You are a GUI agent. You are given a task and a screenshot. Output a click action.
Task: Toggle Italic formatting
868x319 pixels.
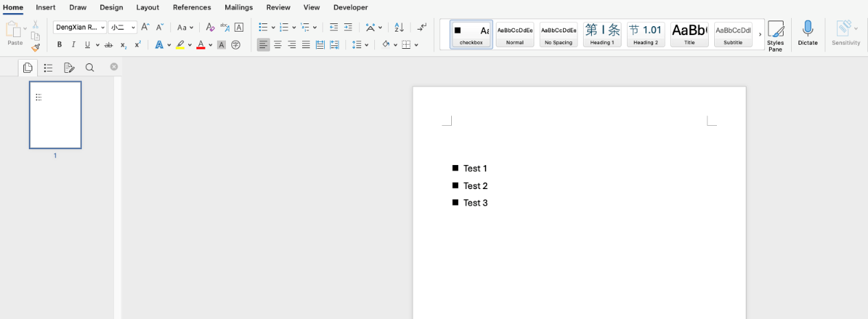(x=73, y=45)
